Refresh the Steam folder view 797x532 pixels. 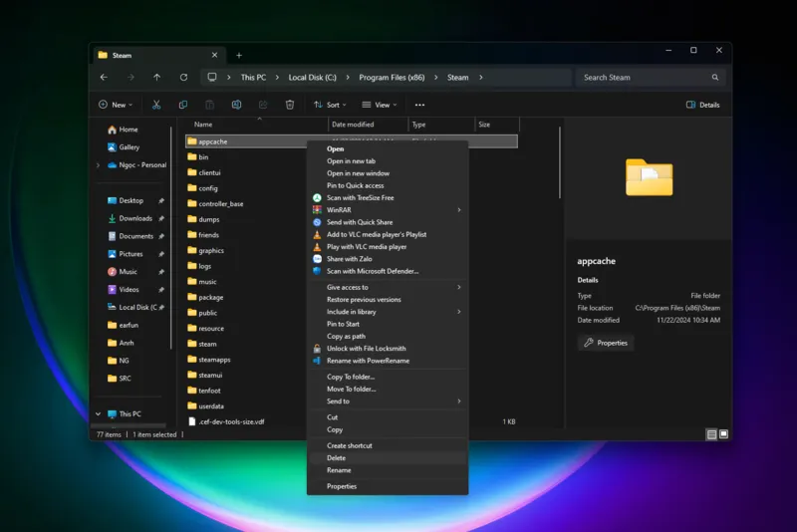coord(183,78)
